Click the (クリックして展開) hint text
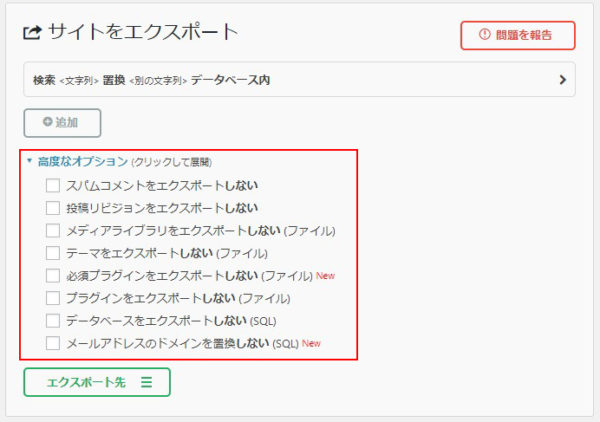600x422 pixels. click(x=171, y=162)
